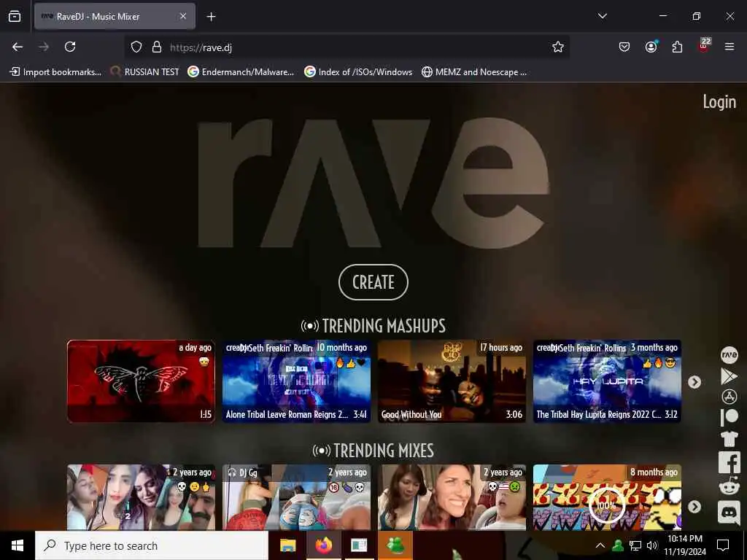Click the browser back arrow
Image resolution: width=747 pixels, height=560 pixels.
coord(18,47)
